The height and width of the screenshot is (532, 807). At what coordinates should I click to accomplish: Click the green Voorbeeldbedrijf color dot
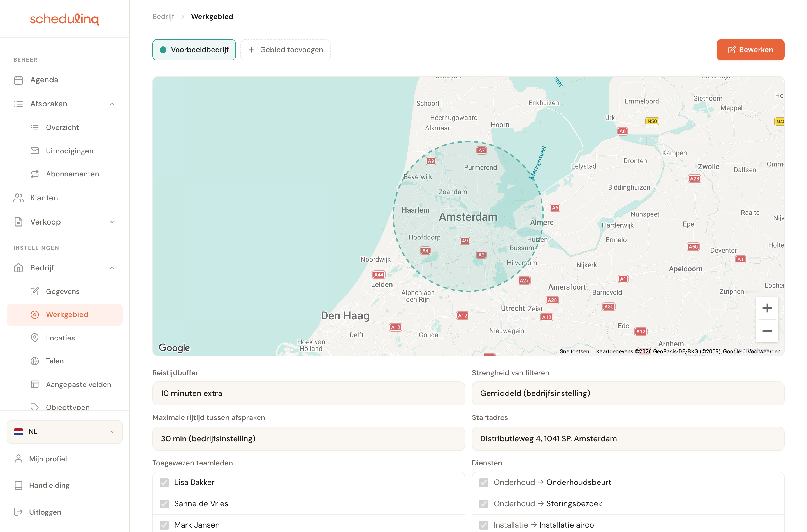pyautogui.click(x=163, y=50)
